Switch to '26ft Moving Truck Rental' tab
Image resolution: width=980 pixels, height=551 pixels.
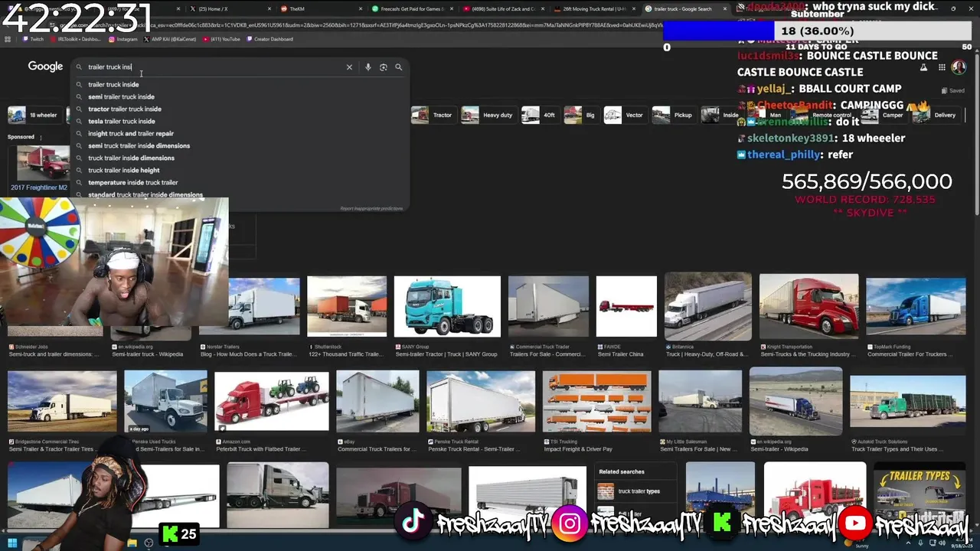click(x=593, y=9)
